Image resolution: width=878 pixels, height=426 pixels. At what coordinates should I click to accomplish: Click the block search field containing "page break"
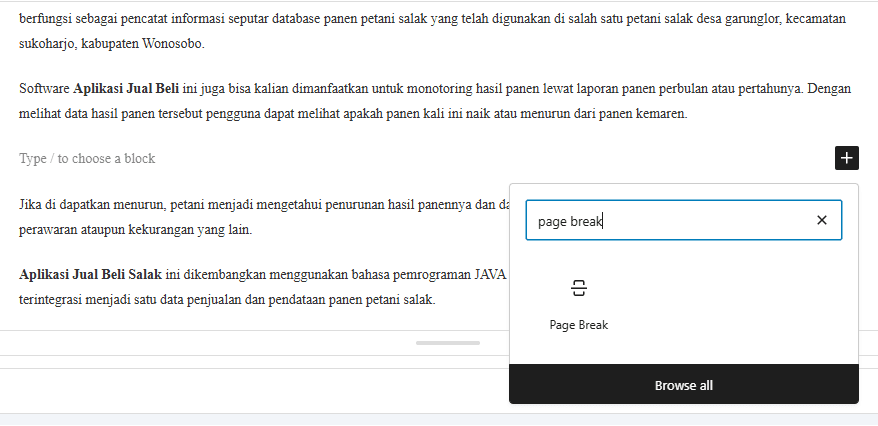click(x=684, y=221)
